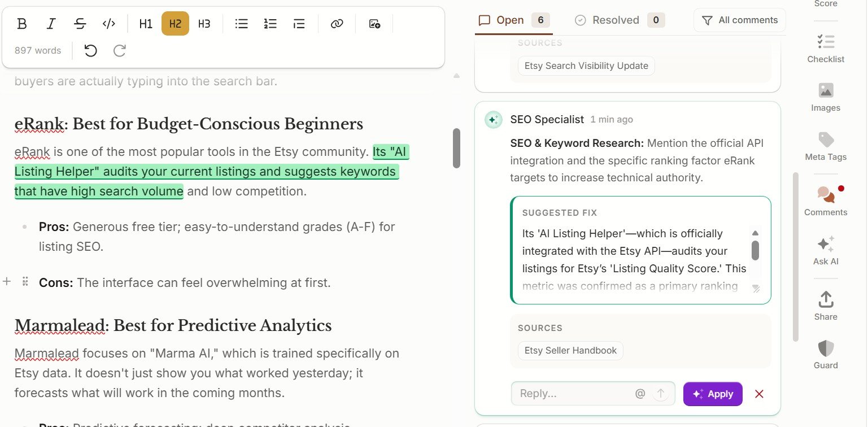Undo the last edit
Viewport: 868px width, 427px height.
coord(90,51)
